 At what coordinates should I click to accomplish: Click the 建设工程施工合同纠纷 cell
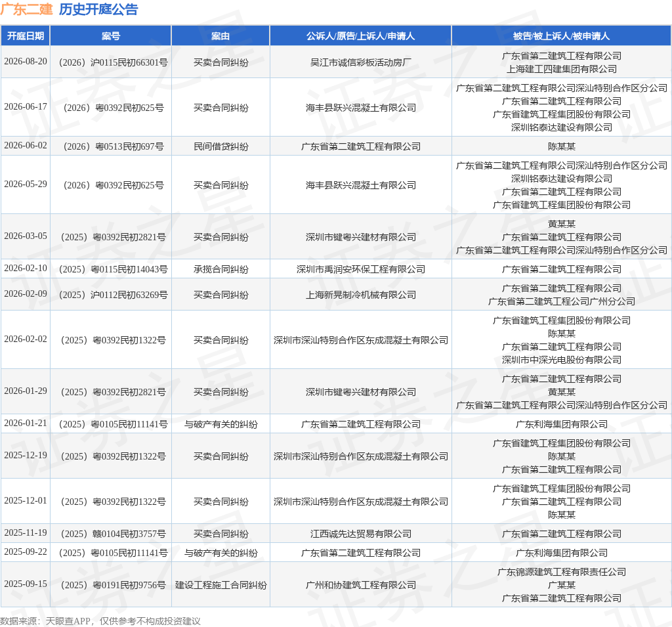point(220,586)
